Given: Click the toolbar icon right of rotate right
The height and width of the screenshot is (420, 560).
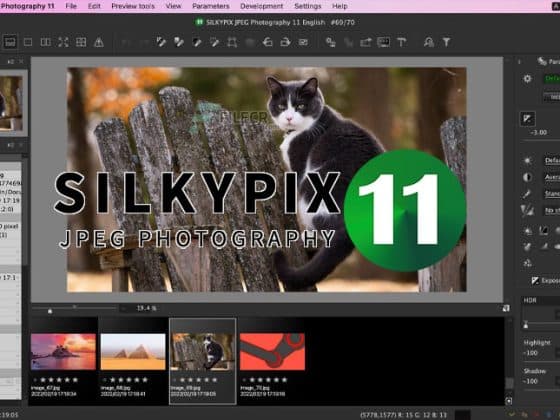Looking at the screenshot, I should point(303,42).
